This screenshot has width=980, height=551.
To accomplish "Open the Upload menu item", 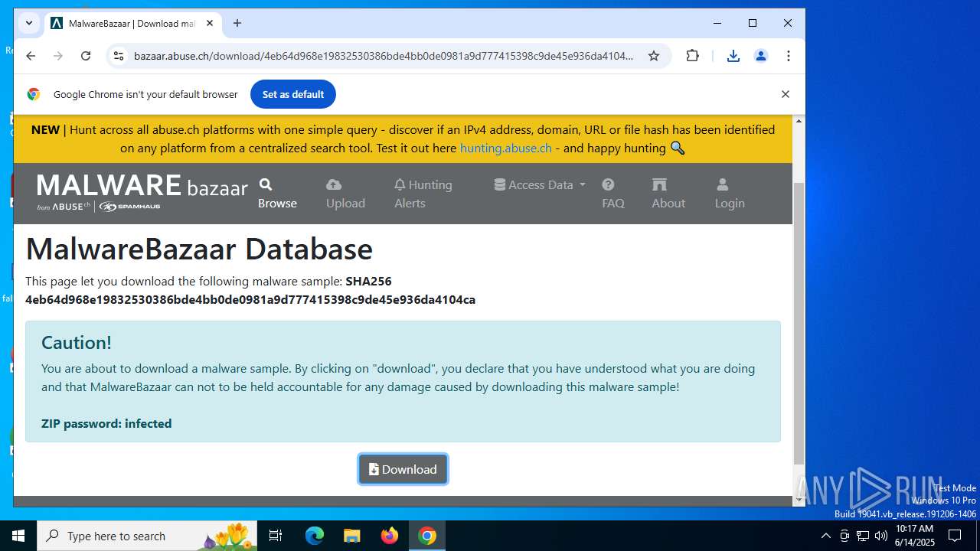I will [345, 194].
